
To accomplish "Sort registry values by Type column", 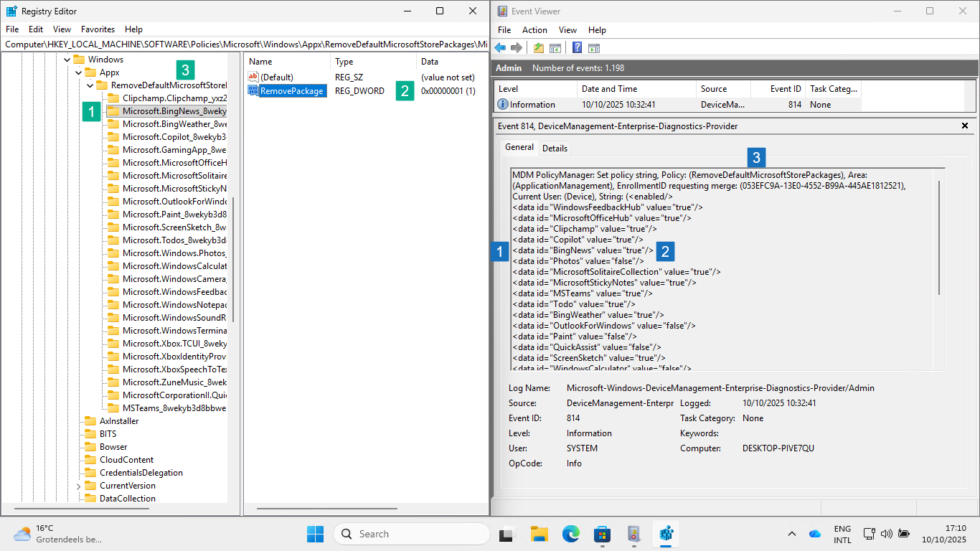I will tap(344, 62).
